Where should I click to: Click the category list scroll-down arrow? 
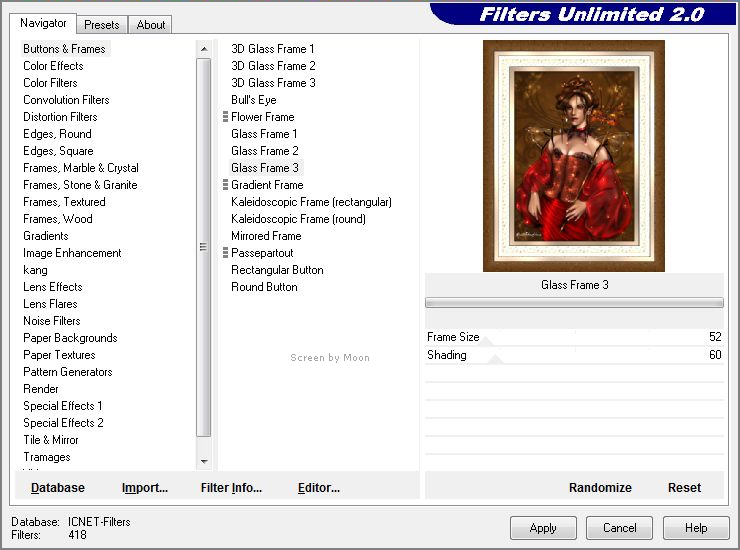pyautogui.click(x=204, y=461)
